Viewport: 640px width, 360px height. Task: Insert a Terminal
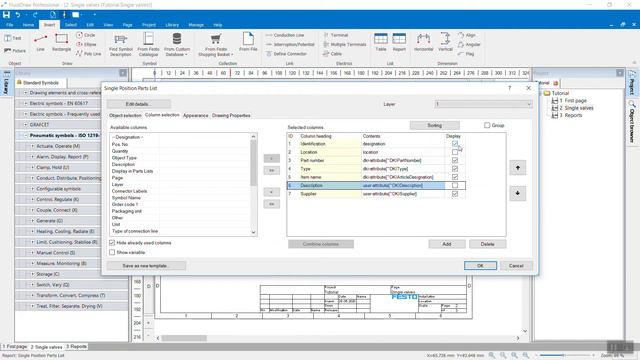click(x=336, y=35)
